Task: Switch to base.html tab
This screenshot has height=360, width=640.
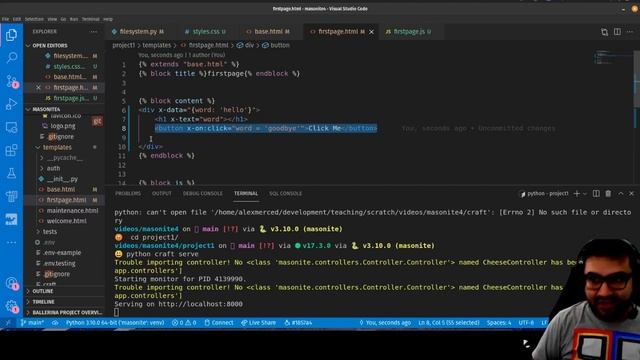Action: [268, 32]
